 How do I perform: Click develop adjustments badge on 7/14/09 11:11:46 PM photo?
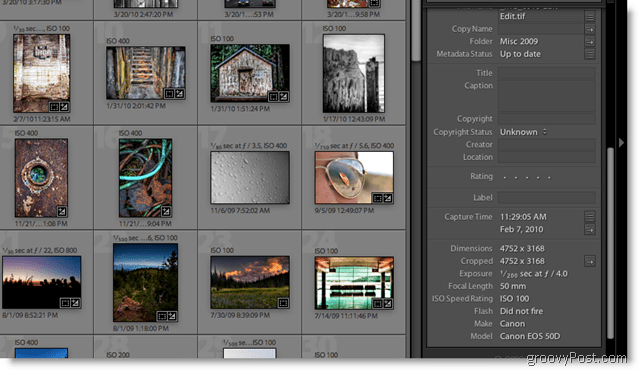(388, 303)
